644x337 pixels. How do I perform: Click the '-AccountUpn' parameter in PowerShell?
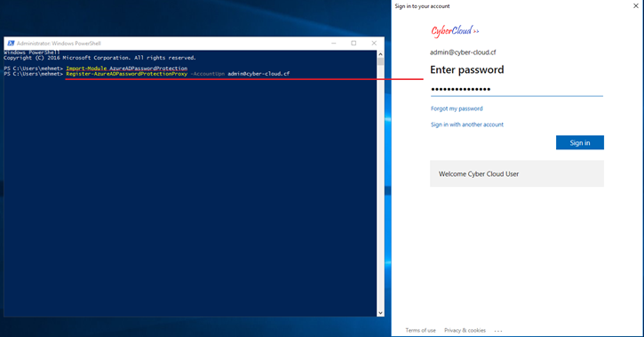(x=207, y=74)
